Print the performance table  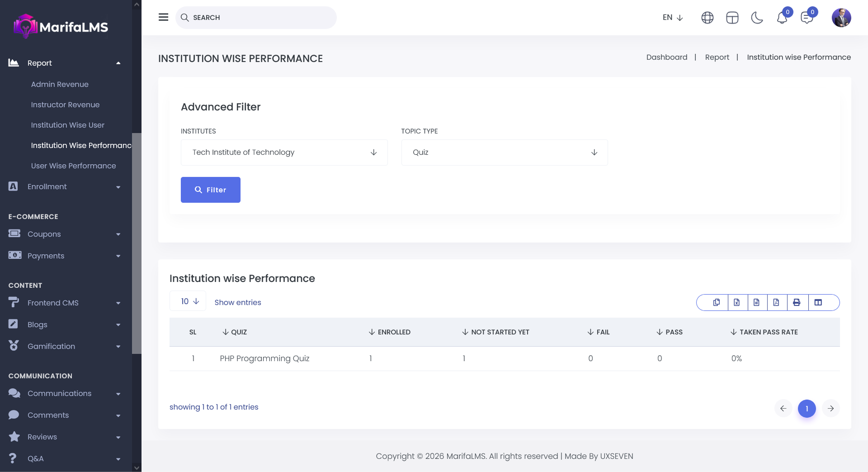coord(797,302)
